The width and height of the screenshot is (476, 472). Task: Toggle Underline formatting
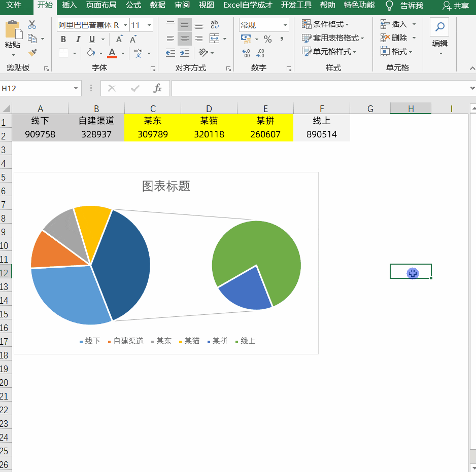tap(92, 39)
